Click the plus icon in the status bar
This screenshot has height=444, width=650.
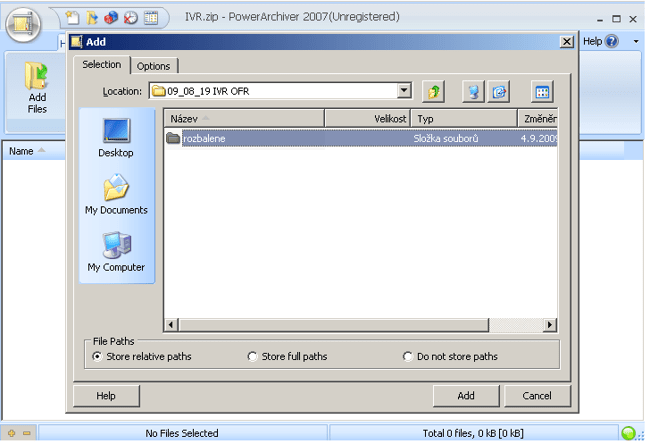(x=12, y=433)
